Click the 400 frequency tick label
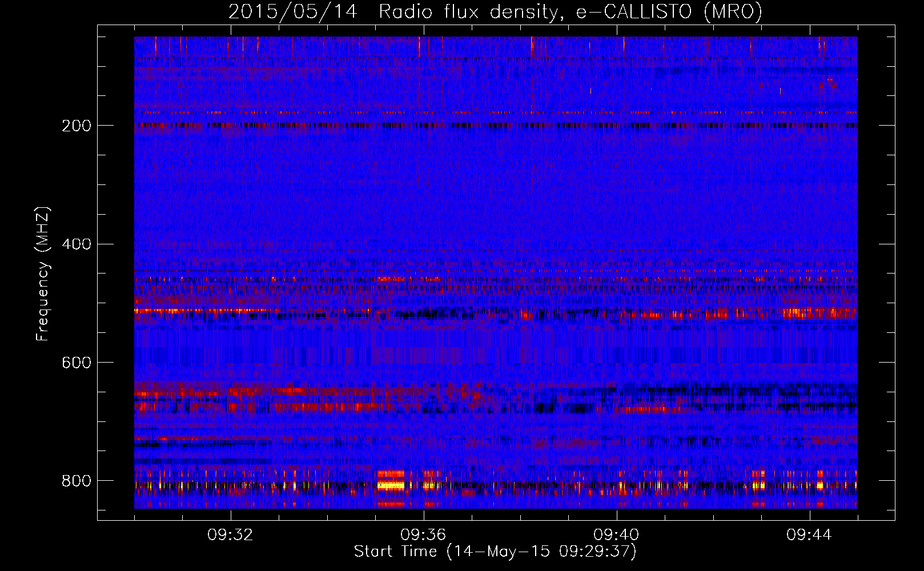Image resolution: width=924 pixels, height=571 pixels. [x=77, y=244]
